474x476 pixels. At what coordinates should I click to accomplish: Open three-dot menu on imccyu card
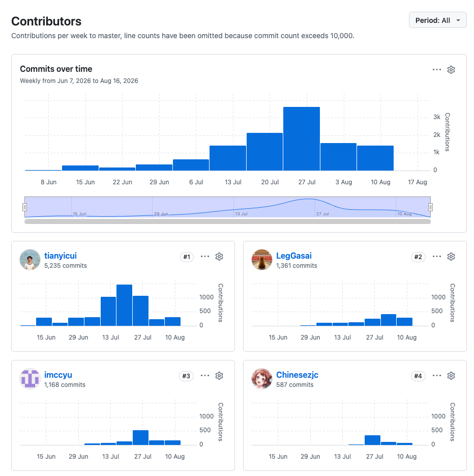(x=205, y=376)
